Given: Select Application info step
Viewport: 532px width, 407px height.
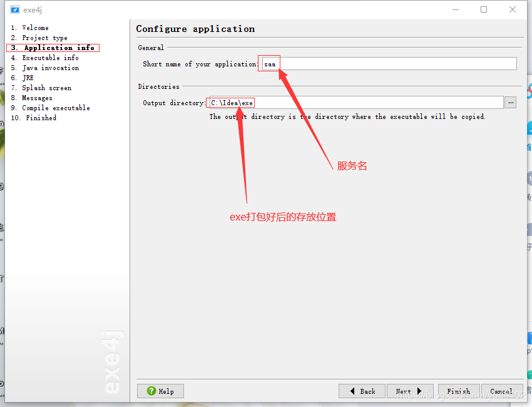Looking at the screenshot, I should point(53,48).
